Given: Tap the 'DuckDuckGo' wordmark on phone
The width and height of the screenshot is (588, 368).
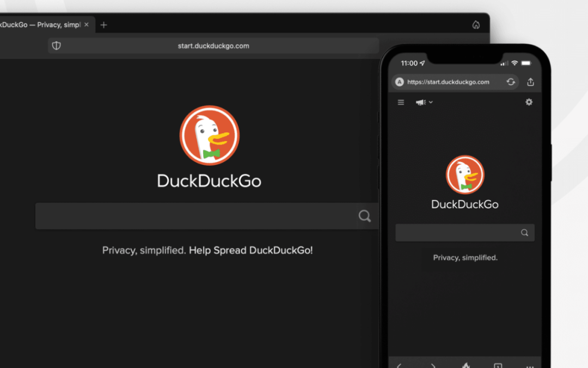Looking at the screenshot, I should 465,204.
